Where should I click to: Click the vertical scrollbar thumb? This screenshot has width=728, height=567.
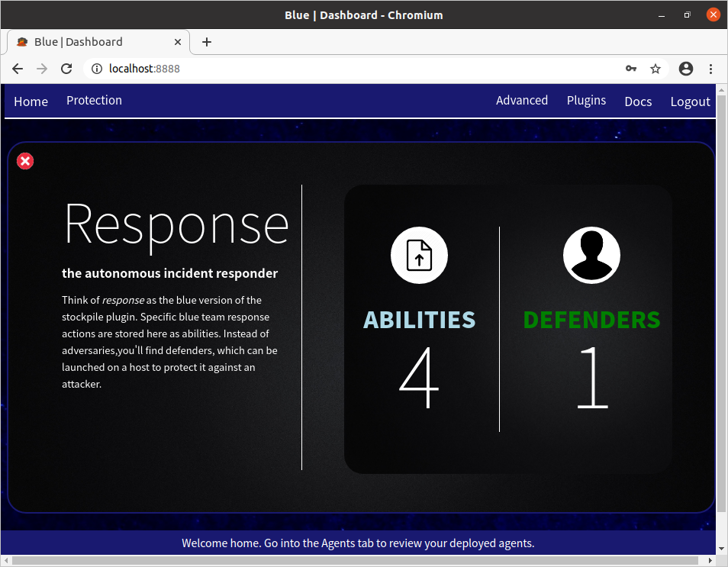click(721, 304)
